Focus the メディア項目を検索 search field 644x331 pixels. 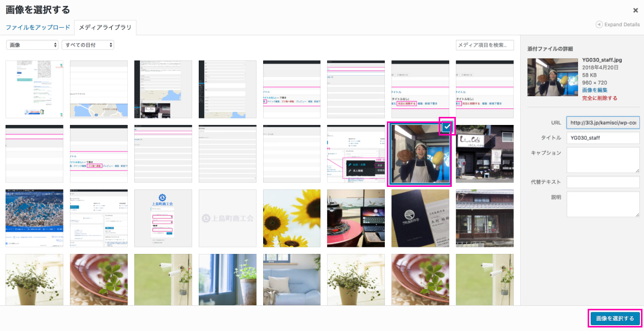pos(485,45)
